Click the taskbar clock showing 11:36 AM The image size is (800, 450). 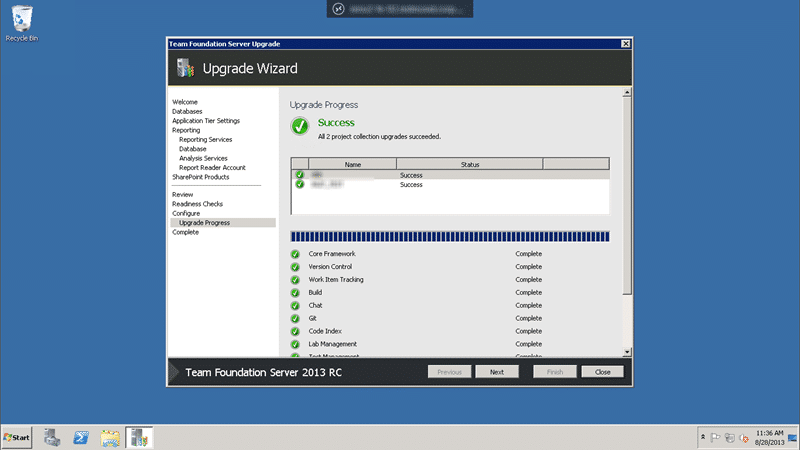tap(769, 438)
